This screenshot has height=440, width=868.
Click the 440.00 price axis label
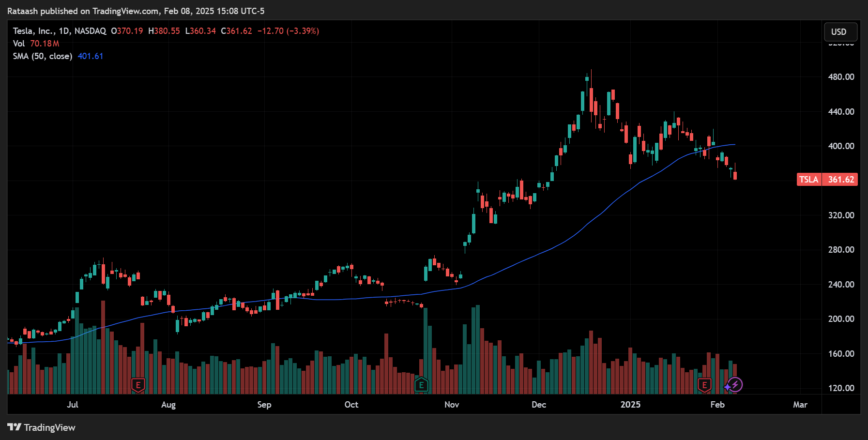[x=841, y=111]
